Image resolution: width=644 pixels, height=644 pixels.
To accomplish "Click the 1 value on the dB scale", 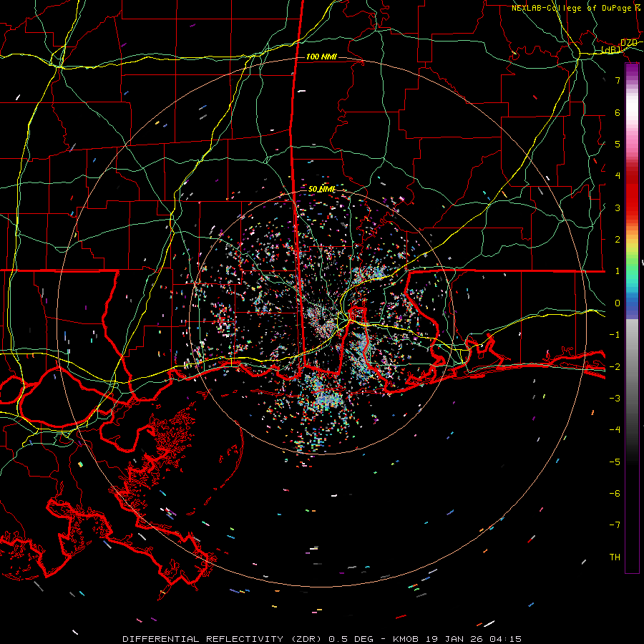I will pyautogui.click(x=618, y=271).
